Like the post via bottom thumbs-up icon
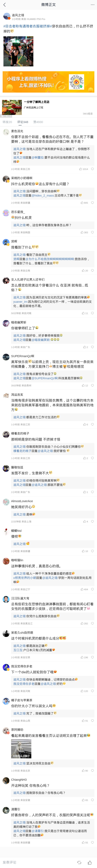The height and width of the screenshot is (868, 97). (x=90, y=862)
